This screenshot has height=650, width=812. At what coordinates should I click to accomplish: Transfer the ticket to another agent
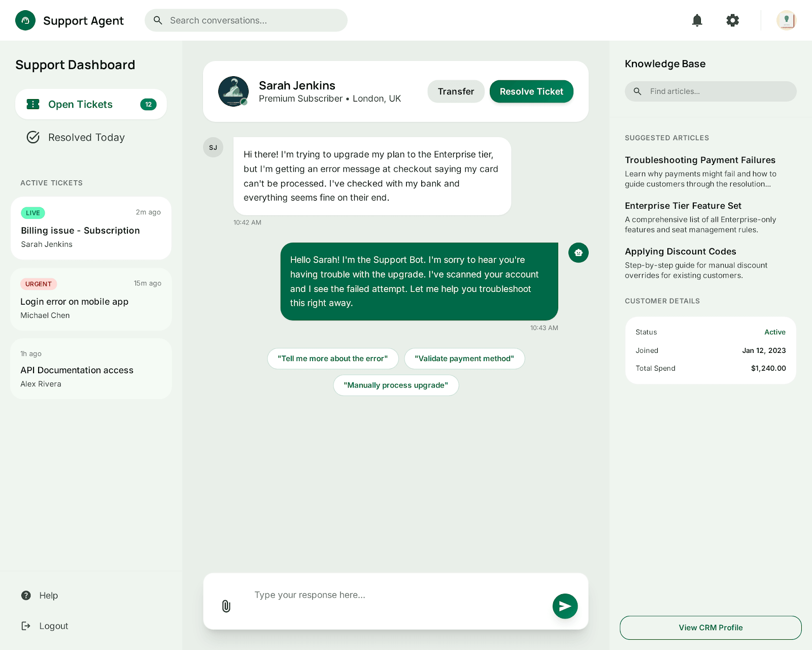[x=456, y=91]
